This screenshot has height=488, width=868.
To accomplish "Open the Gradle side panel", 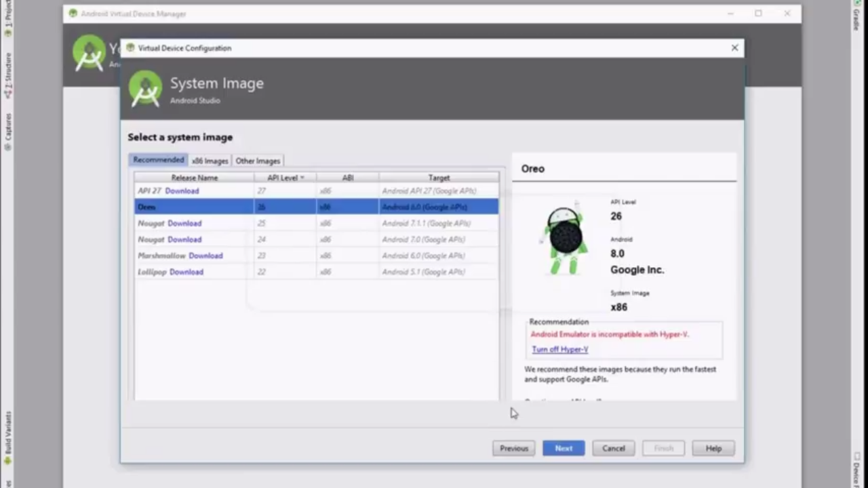I will click(856, 16).
